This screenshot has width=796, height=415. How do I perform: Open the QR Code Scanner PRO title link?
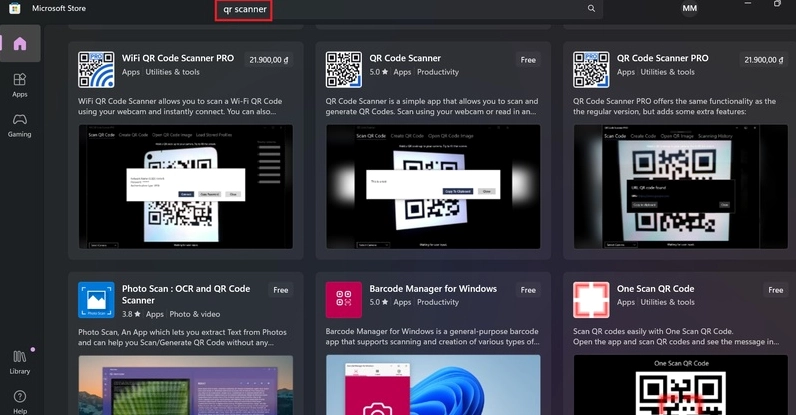point(662,58)
